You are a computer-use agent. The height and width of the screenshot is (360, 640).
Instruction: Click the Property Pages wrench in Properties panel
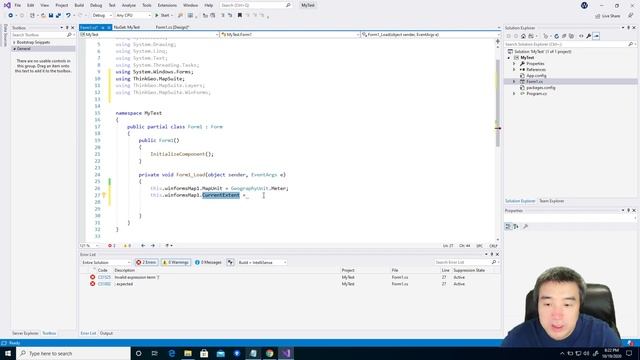pyautogui.click(x=525, y=226)
